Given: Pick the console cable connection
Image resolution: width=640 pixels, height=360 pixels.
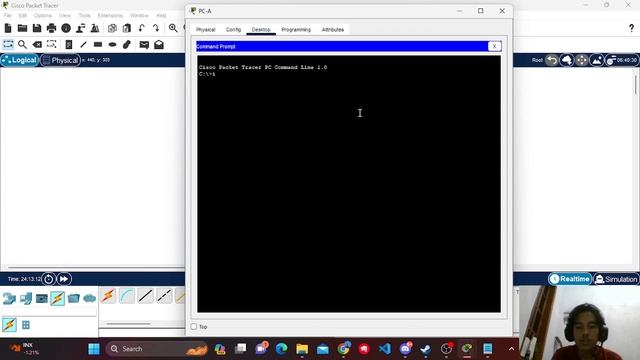Looking at the screenshot, I should pyautogui.click(x=127, y=296).
